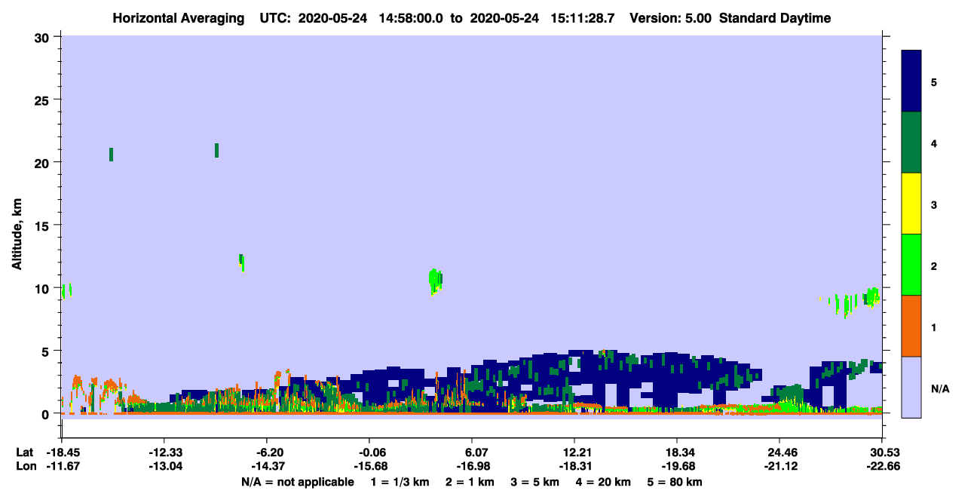
Task: Click the colorbar label 'N/A'
Action: [940, 388]
